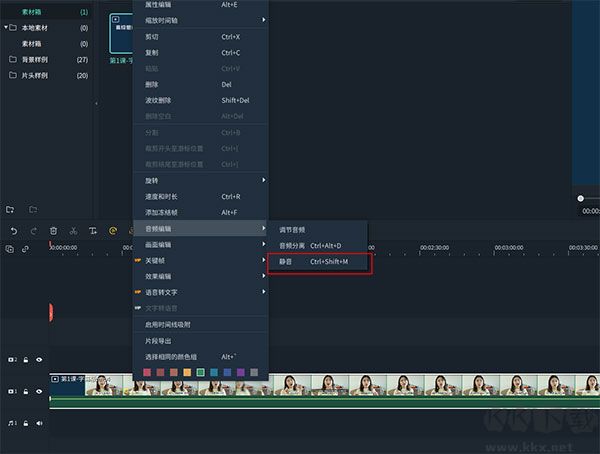The width and height of the screenshot is (600, 454).
Task: Click the video track 1 camera icon
Action: point(12,392)
